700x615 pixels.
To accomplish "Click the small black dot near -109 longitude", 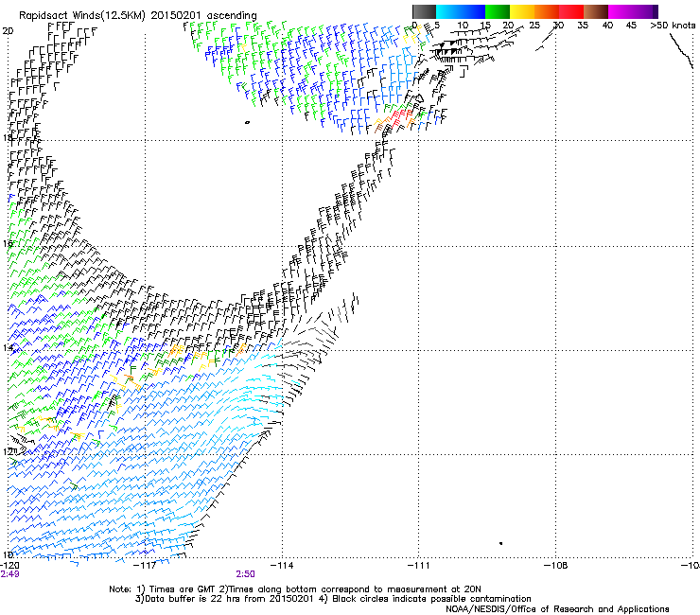I will click(501, 543).
